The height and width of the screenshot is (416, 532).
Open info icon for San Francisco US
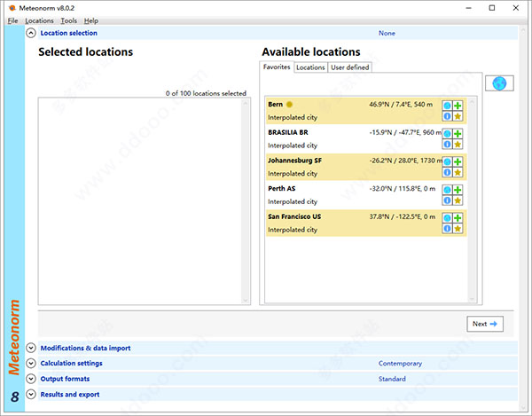(447, 229)
